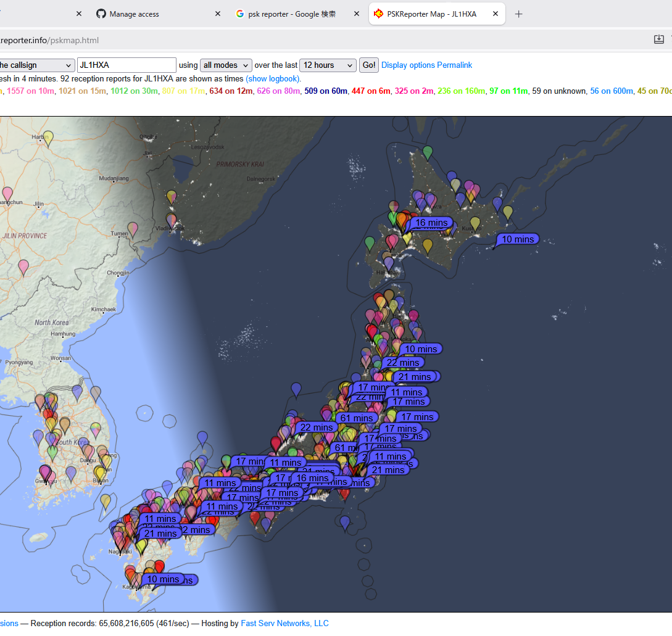672x636 pixels.
Task: Open the 'all modes' dropdown
Action: (x=226, y=65)
